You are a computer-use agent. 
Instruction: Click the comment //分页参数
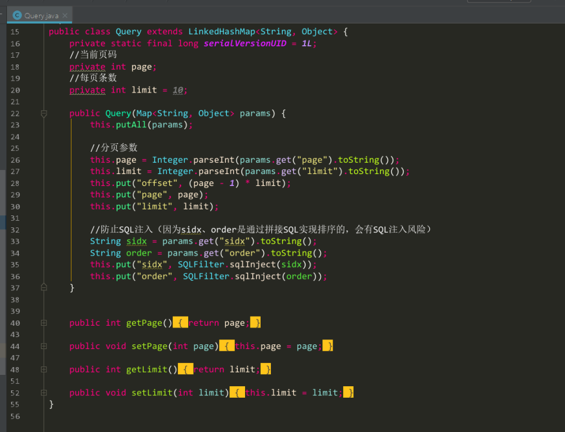tap(114, 148)
